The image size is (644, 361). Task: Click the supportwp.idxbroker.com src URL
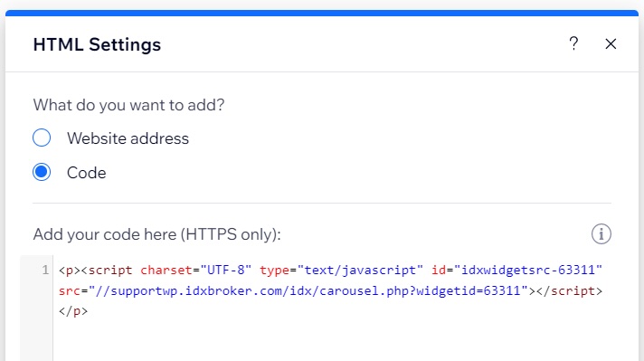pyautogui.click(x=308, y=290)
